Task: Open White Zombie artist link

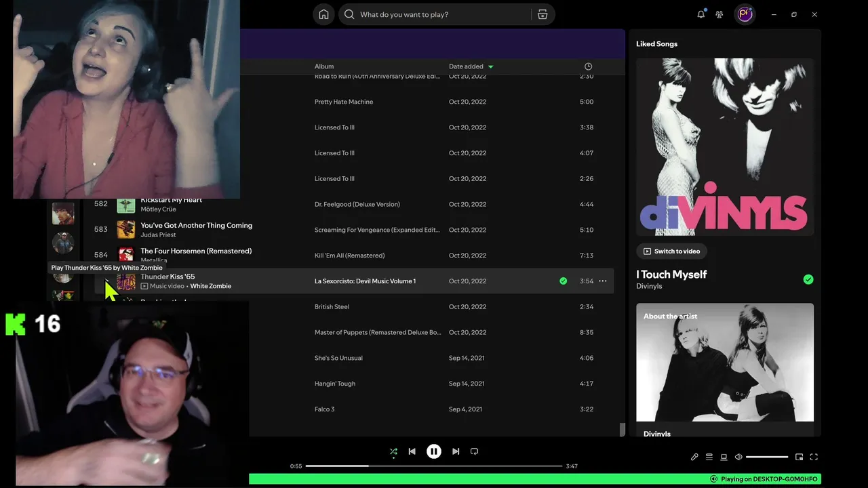Action: [x=210, y=286]
